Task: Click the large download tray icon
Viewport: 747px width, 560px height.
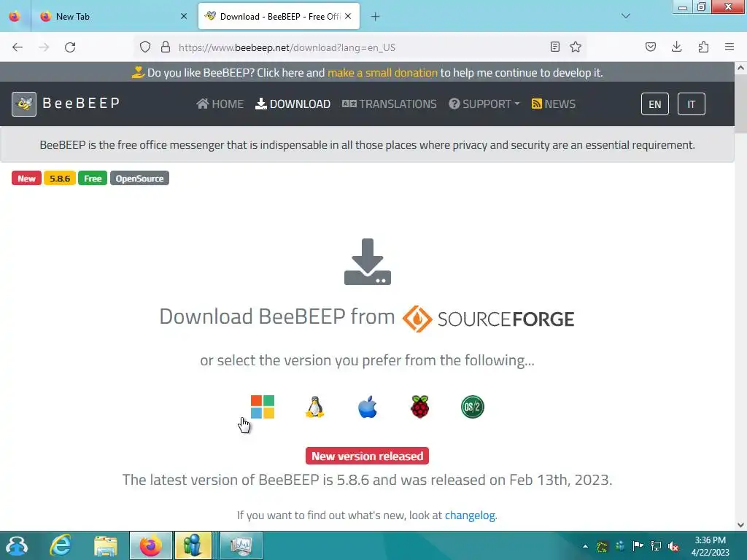Action: (368, 262)
